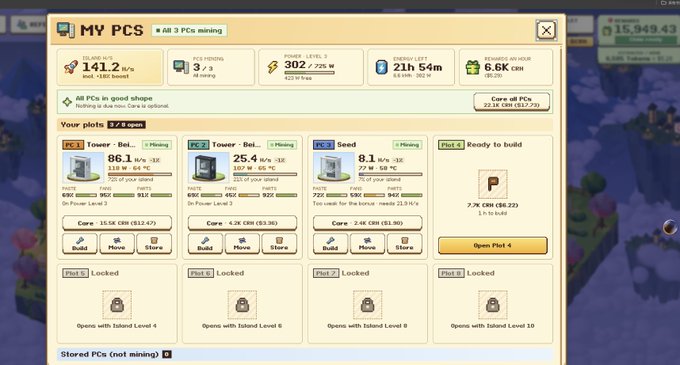Click the PC 2 black tower thumbnail
Screen dimensions: 680x365
coord(209,167)
